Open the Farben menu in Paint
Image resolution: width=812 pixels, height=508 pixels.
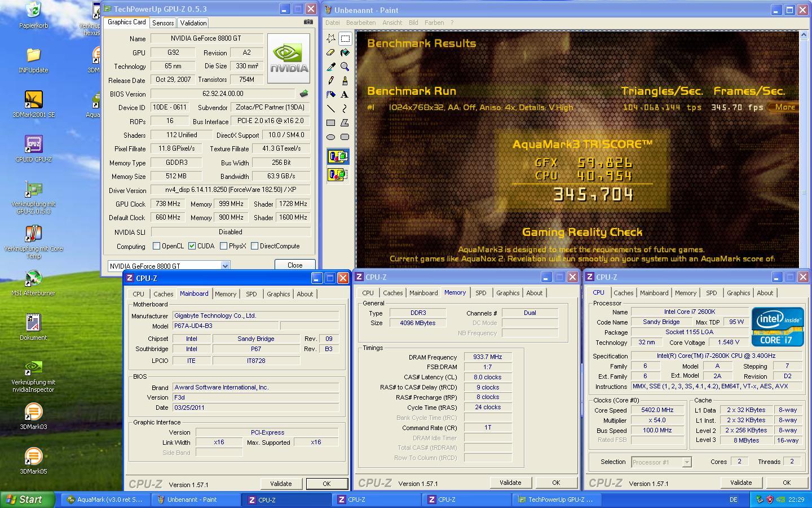coord(434,23)
